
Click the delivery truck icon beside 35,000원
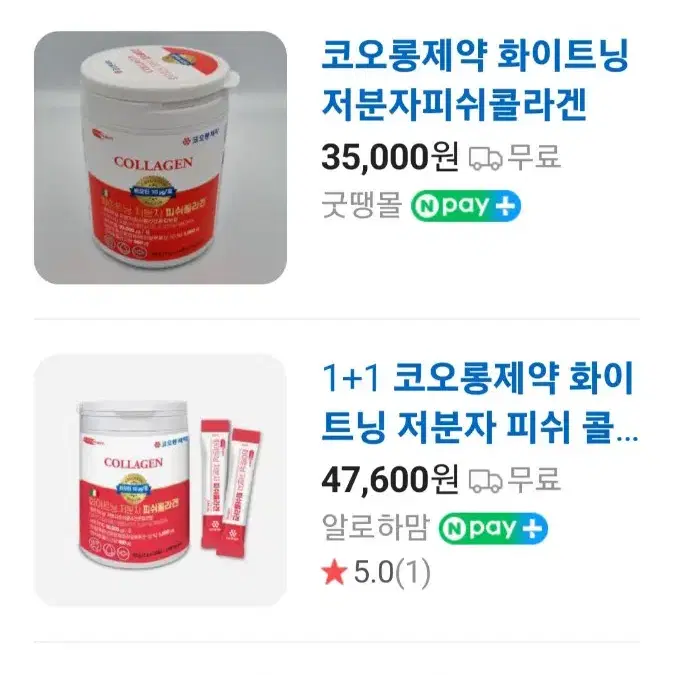[486, 158]
